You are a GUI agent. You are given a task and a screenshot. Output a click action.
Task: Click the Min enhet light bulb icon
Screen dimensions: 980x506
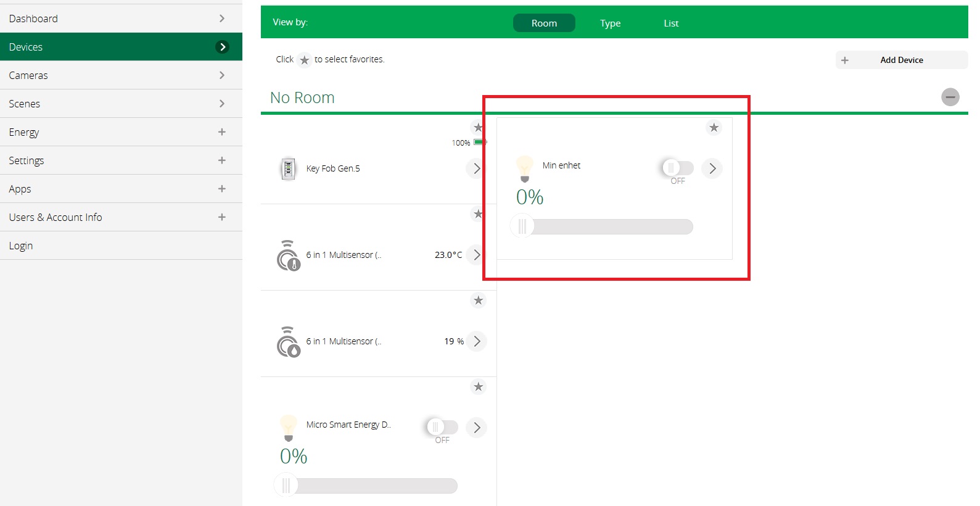point(524,169)
